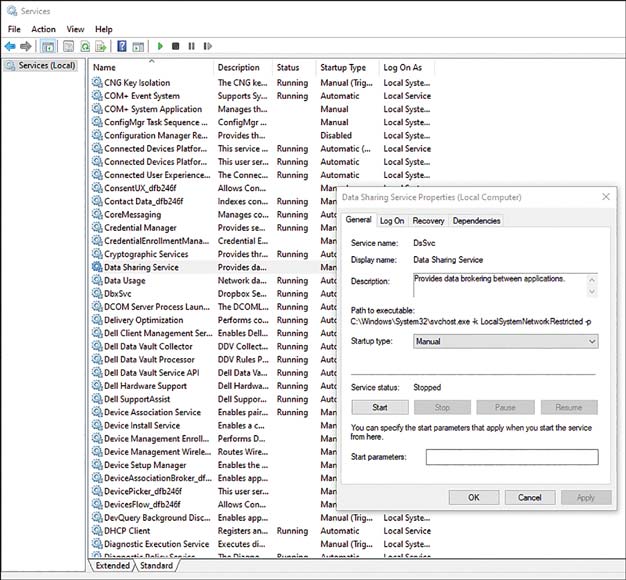This screenshot has width=626, height=580.
Task: Open the Startup type Manual dropdown
Action: 505,341
